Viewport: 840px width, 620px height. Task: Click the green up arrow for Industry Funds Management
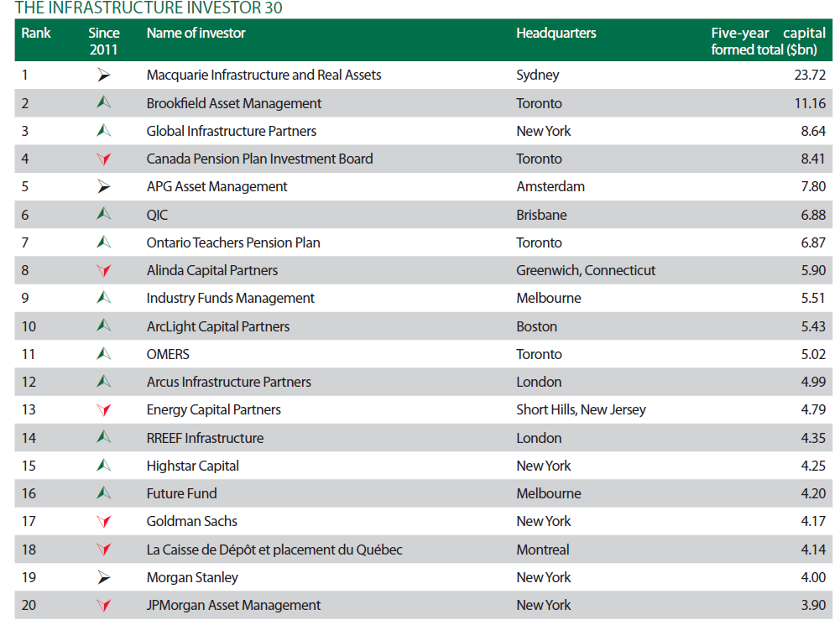coord(104,298)
